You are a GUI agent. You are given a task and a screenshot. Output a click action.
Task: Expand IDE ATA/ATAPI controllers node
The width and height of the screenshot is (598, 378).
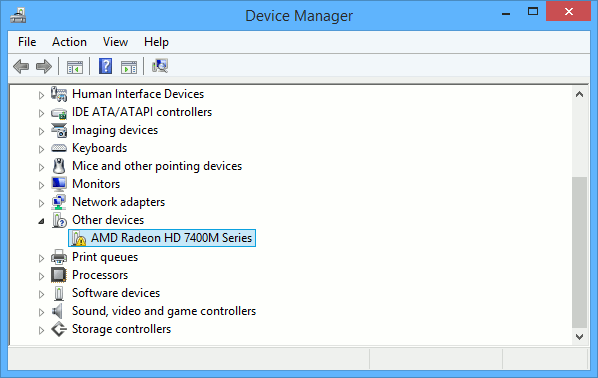(41, 113)
